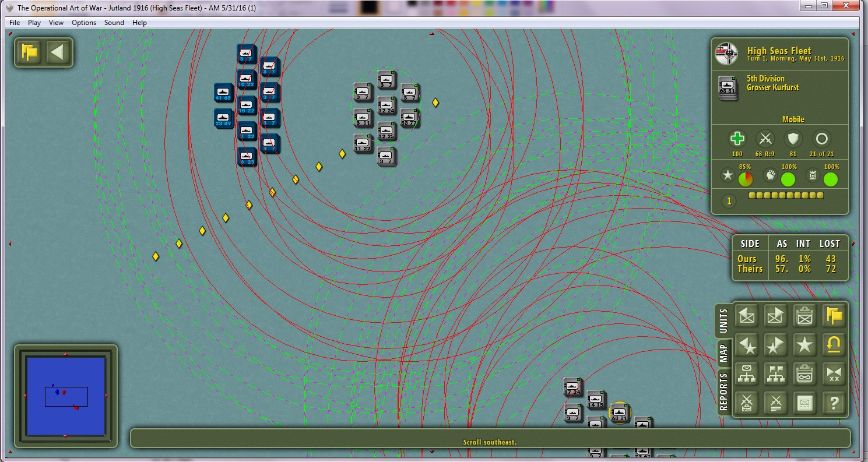Select gray ship unit labeled 17 24

[572, 387]
